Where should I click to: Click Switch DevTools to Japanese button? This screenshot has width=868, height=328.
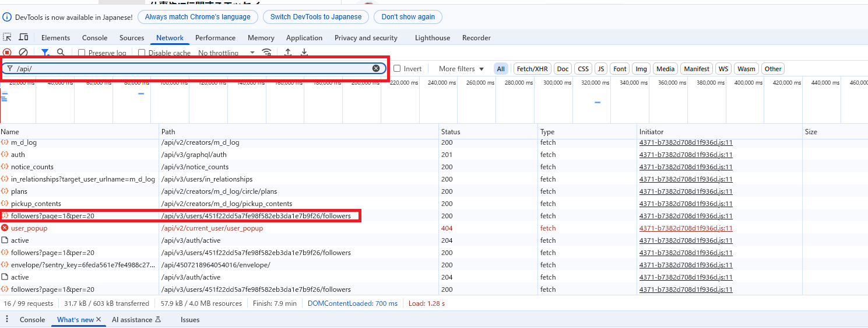pyautogui.click(x=315, y=17)
